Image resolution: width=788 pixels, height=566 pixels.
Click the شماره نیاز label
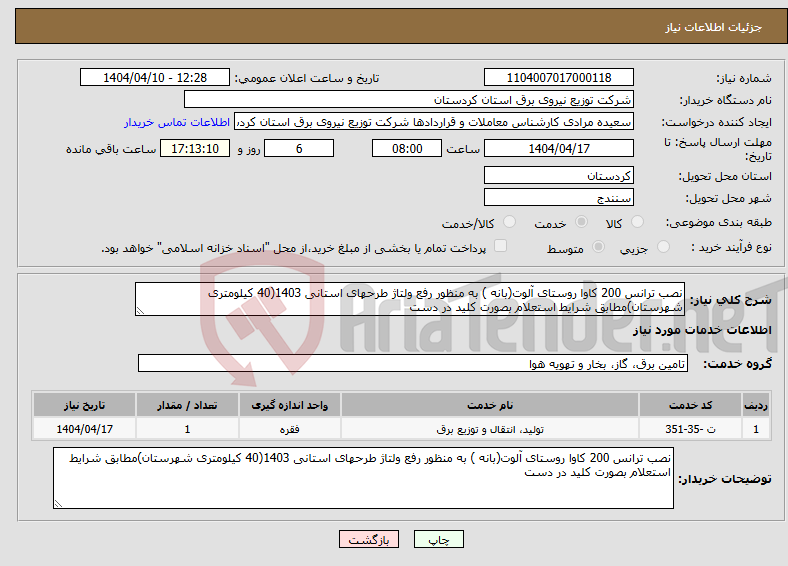[x=744, y=78]
